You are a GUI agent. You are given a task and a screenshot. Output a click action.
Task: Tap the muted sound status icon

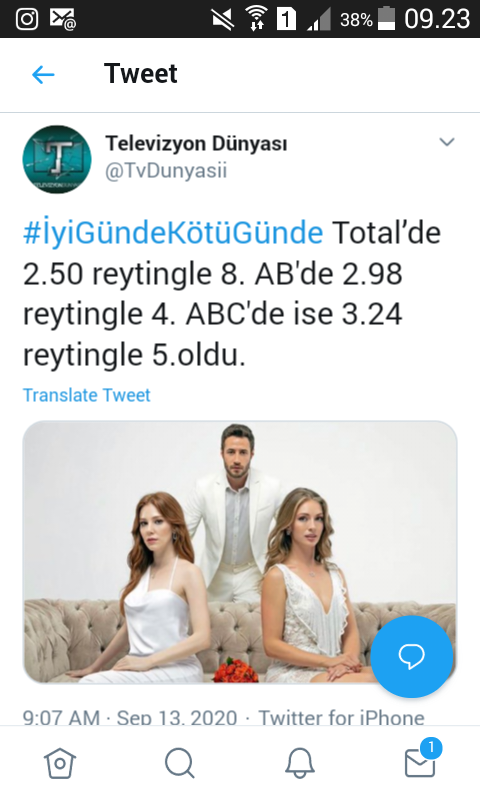(x=222, y=19)
